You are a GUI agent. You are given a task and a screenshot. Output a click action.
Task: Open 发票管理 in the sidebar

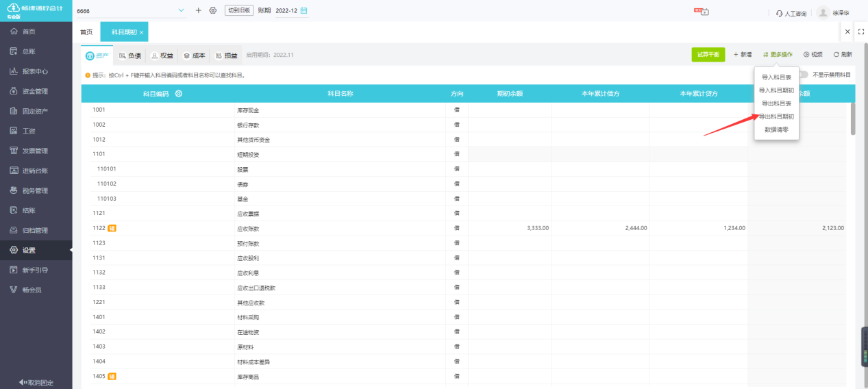[36, 151]
